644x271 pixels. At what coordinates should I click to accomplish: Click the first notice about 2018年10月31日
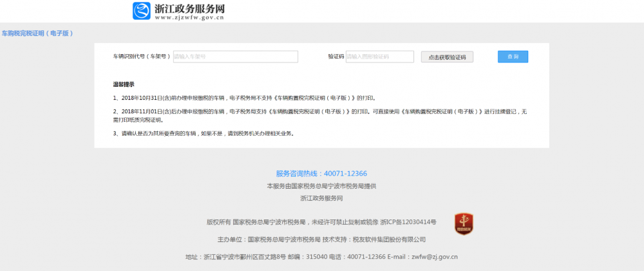(x=244, y=98)
